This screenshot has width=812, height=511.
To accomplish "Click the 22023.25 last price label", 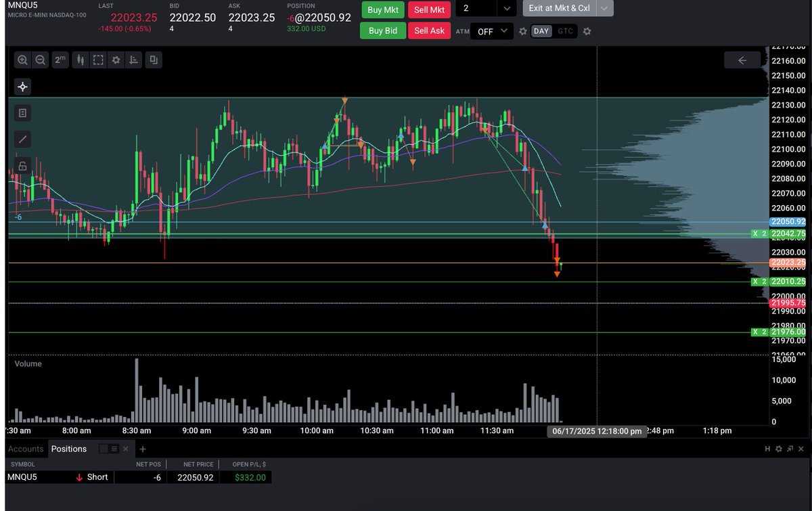I will 788,263.
